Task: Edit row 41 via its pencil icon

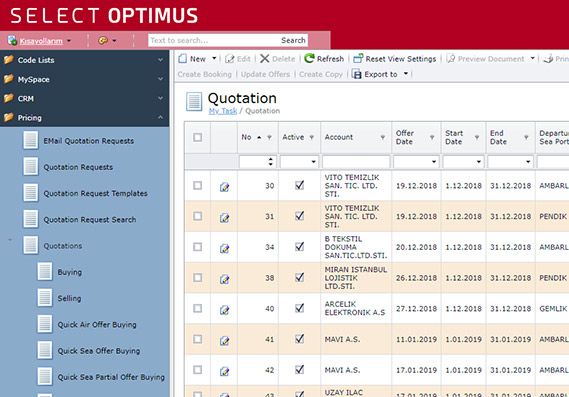Action: click(225, 341)
